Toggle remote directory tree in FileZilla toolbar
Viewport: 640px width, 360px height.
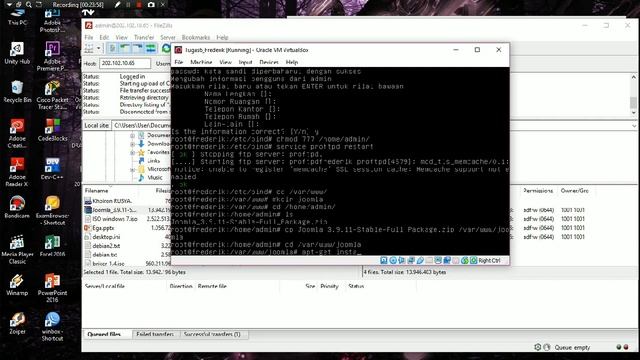[138, 49]
